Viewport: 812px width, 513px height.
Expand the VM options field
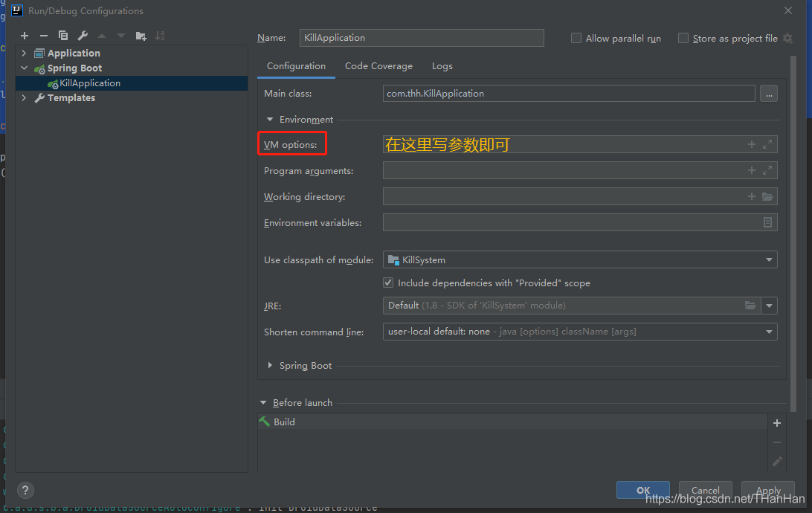[767, 144]
